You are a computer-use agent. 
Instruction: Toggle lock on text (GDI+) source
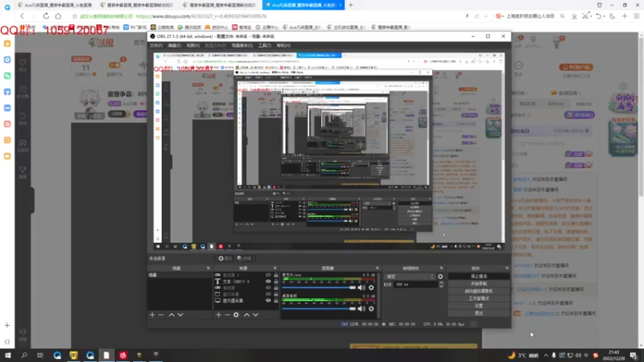pyautogui.click(x=276, y=282)
